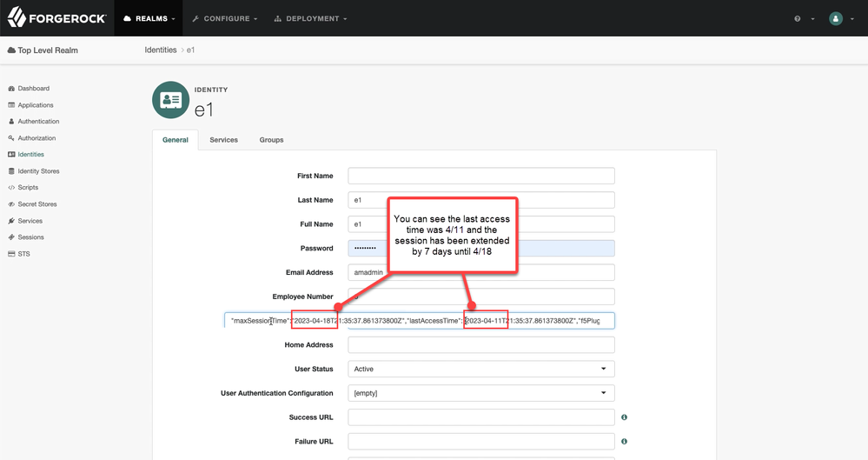The height and width of the screenshot is (460, 868).
Task: Expand the Configure dropdown menu
Action: [225, 18]
